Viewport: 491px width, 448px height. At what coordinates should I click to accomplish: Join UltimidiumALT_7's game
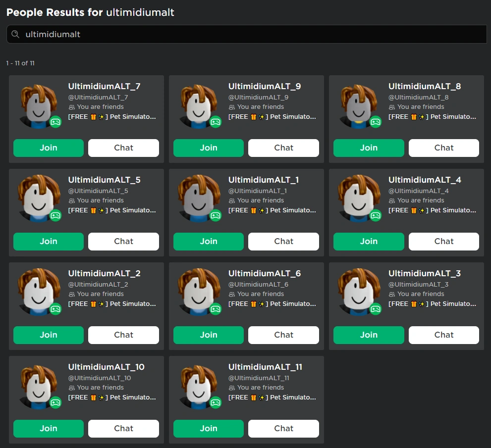(48, 148)
